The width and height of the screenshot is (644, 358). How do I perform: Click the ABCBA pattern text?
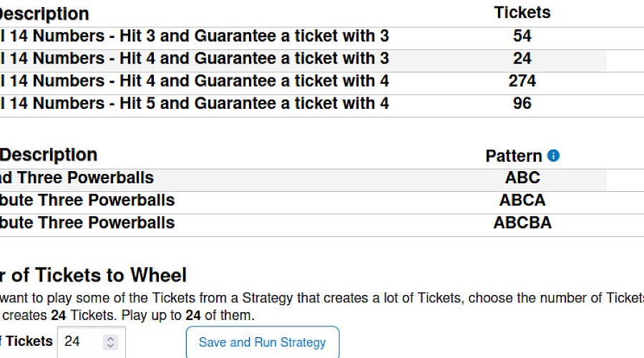[522, 223]
